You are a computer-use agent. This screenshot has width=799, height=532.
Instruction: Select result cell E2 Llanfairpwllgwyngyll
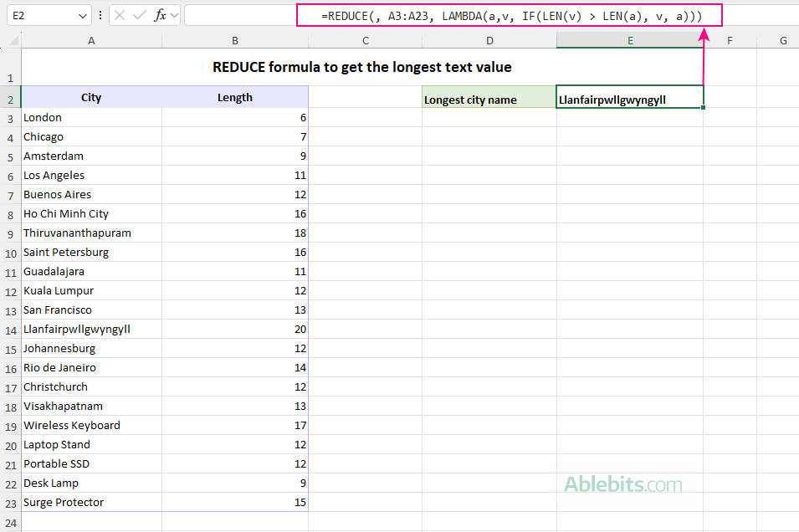coord(630,97)
